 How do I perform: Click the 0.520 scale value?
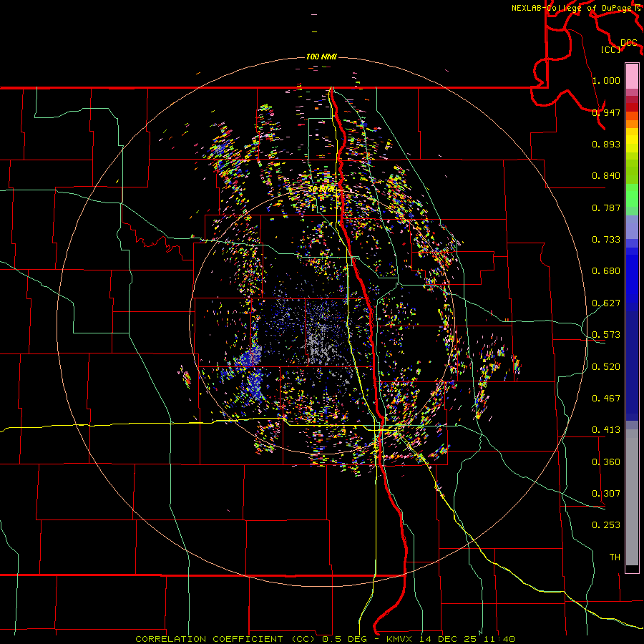[x=606, y=367]
